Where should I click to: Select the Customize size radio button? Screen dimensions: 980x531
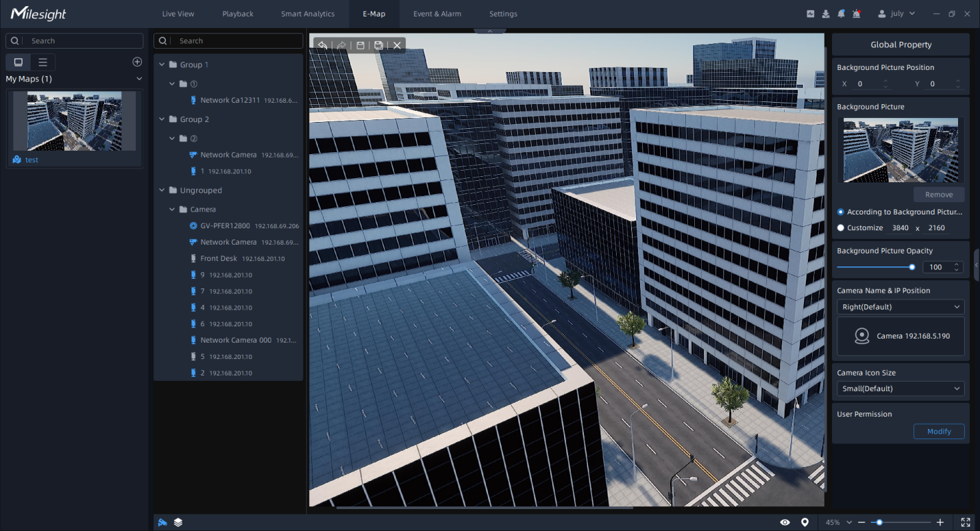click(841, 228)
